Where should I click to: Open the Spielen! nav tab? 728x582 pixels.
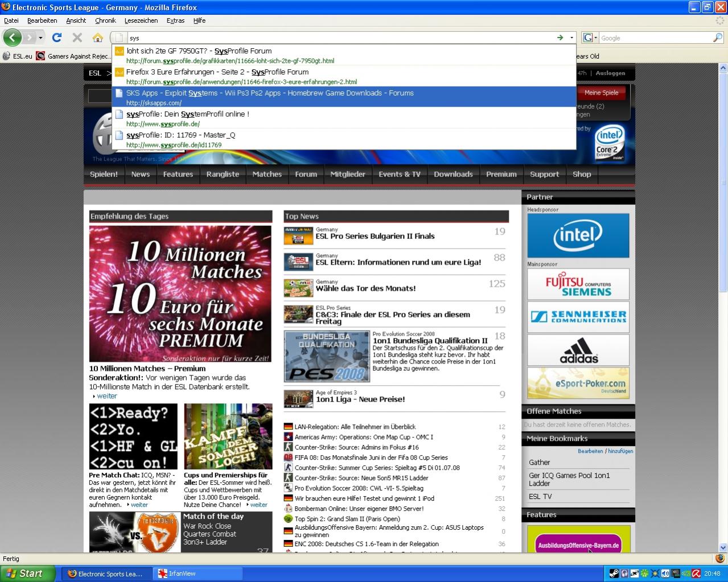tap(104, 175)
